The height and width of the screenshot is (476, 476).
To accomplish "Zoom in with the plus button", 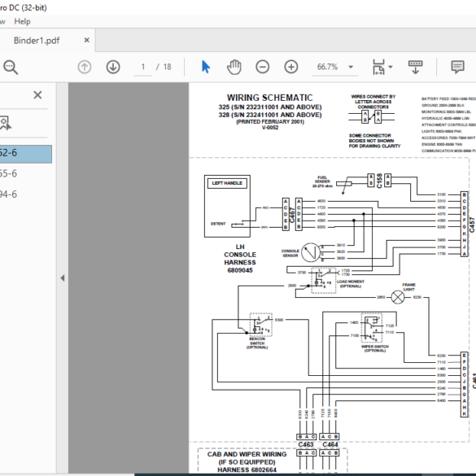I will click(x=290, y=67).
